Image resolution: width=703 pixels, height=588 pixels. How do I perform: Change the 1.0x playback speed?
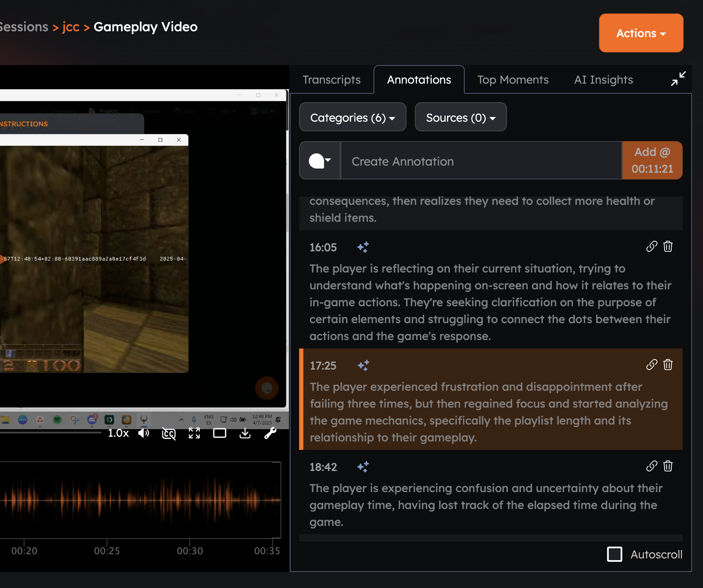tap(118, 433)
